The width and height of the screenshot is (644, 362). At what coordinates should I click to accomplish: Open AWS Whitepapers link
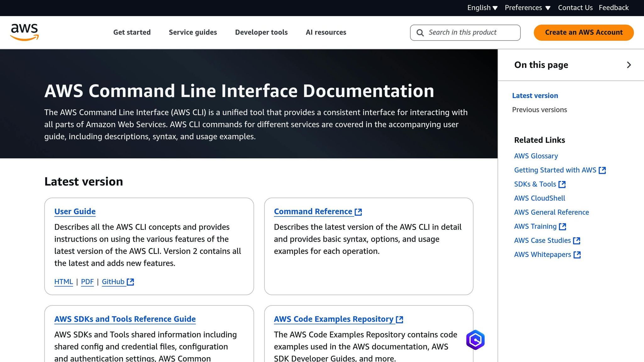[542, 255]
